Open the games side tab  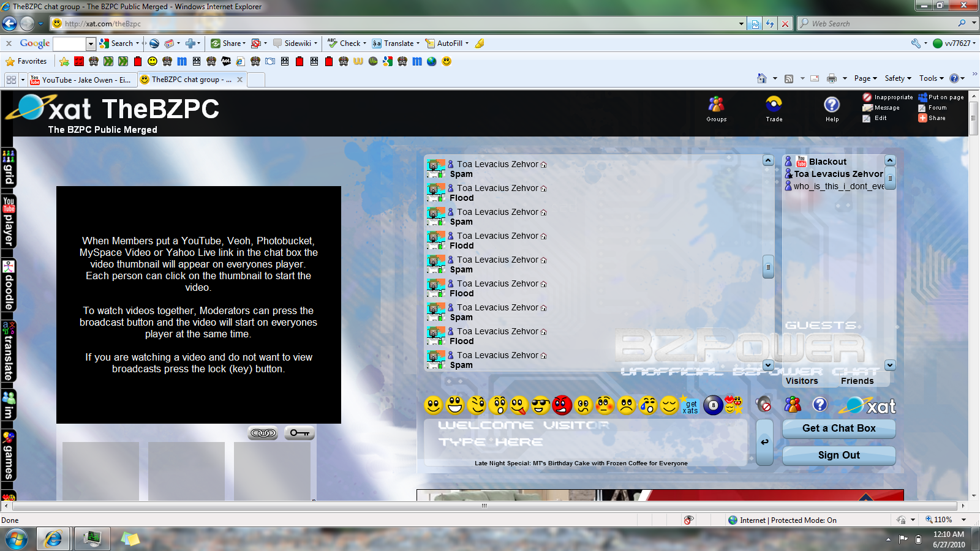[x=9, y=455]
